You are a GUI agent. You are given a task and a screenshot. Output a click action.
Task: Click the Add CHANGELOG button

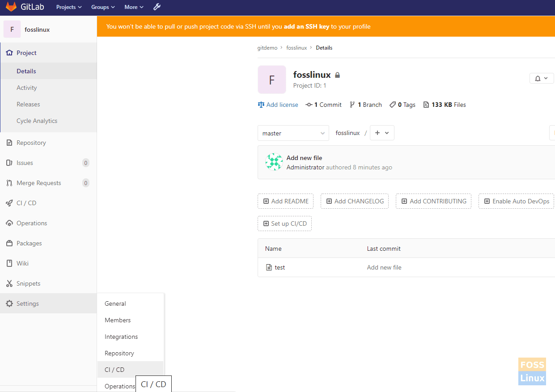pos(355,201)
